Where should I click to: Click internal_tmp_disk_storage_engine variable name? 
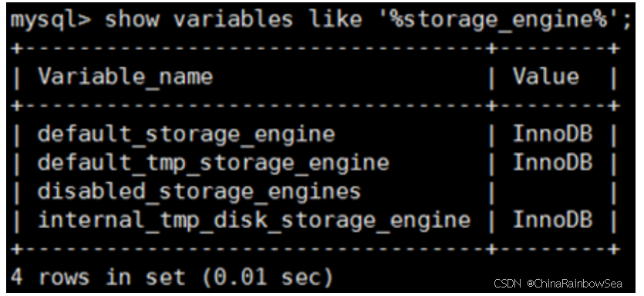254,220
